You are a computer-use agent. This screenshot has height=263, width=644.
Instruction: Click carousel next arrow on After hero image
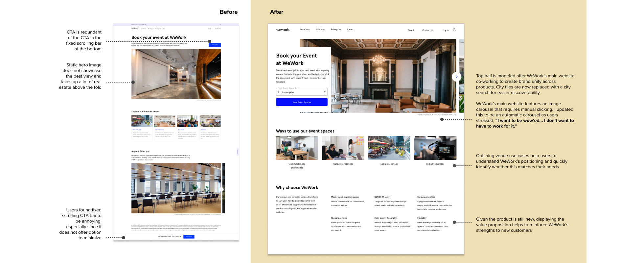[x=456, y=77]
